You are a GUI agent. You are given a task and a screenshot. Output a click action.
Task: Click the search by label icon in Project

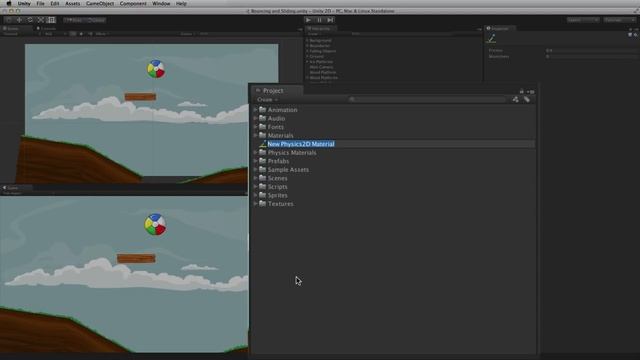(x=527, y=100)
